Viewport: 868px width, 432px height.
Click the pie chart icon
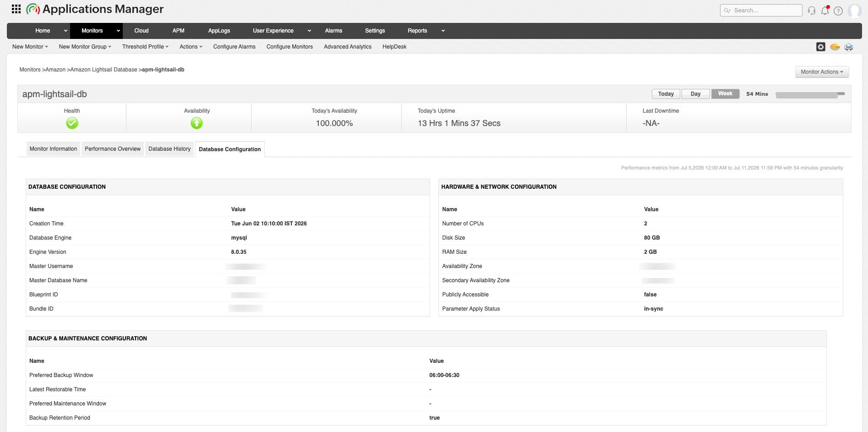(x=835, y=47)
